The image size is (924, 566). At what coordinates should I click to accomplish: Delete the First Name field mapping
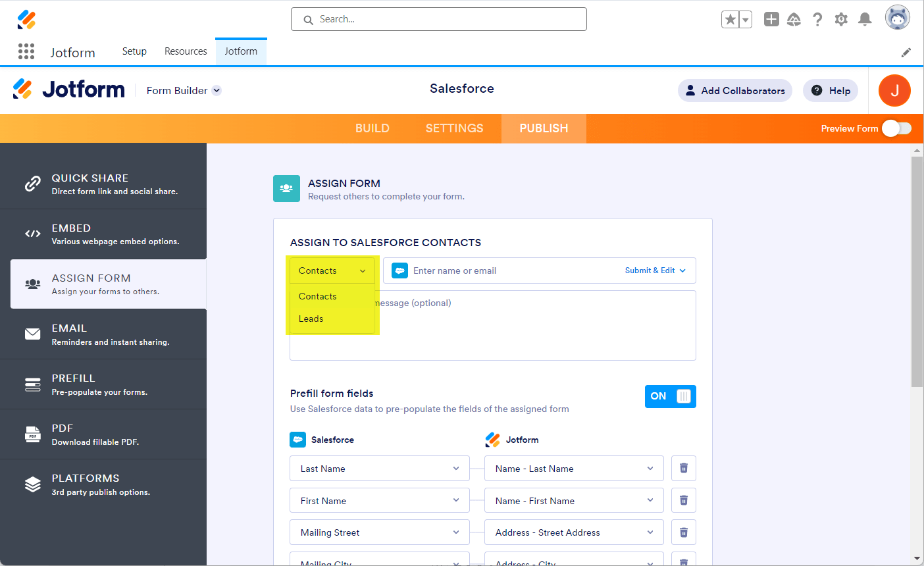(x=684, y=500)
